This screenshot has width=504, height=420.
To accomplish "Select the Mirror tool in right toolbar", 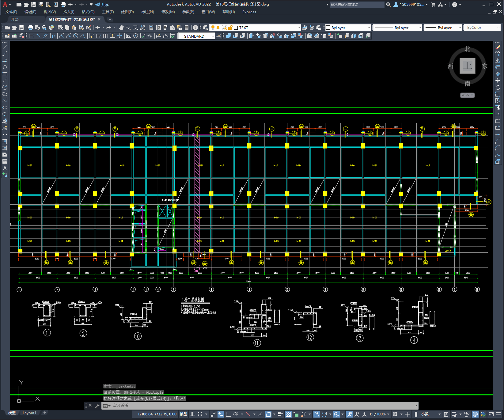I will pyautogui.click(x=498, y=60).
